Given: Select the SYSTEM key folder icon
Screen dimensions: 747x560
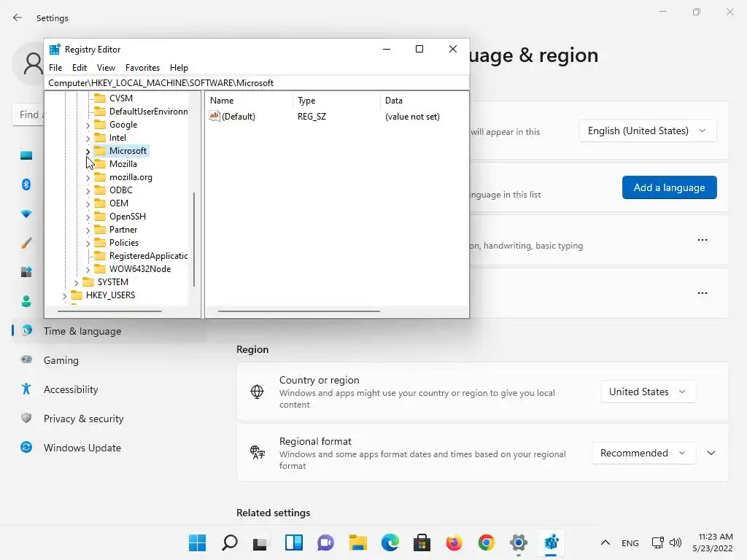Looking at the screenshot, I should click(x=88, y=282).
